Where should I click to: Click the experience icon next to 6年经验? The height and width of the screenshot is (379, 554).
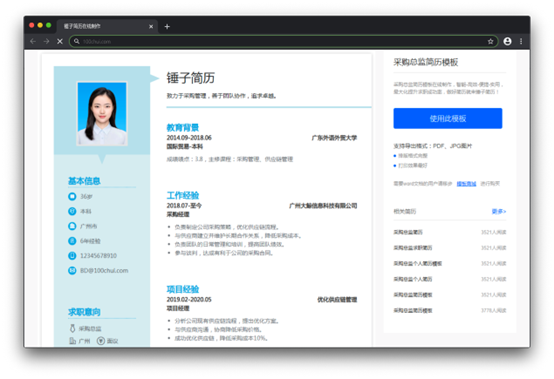tap(72, 241)
